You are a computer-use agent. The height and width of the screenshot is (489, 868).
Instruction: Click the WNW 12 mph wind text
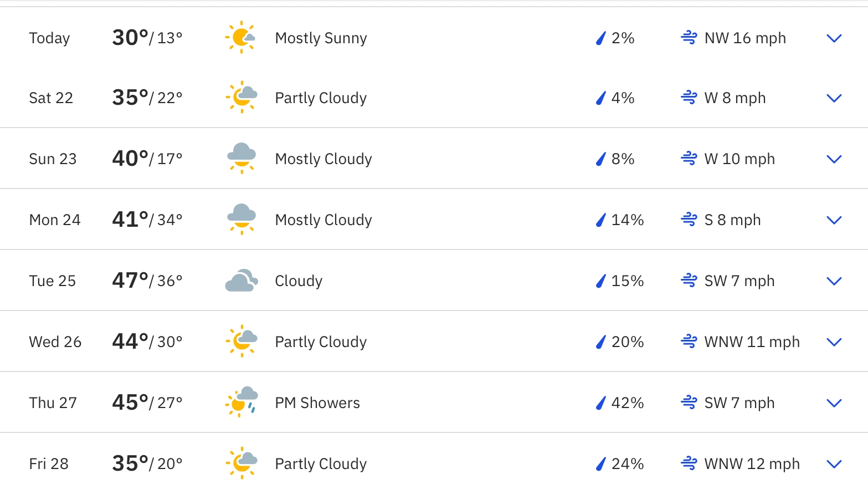click(x=752, y=464)
